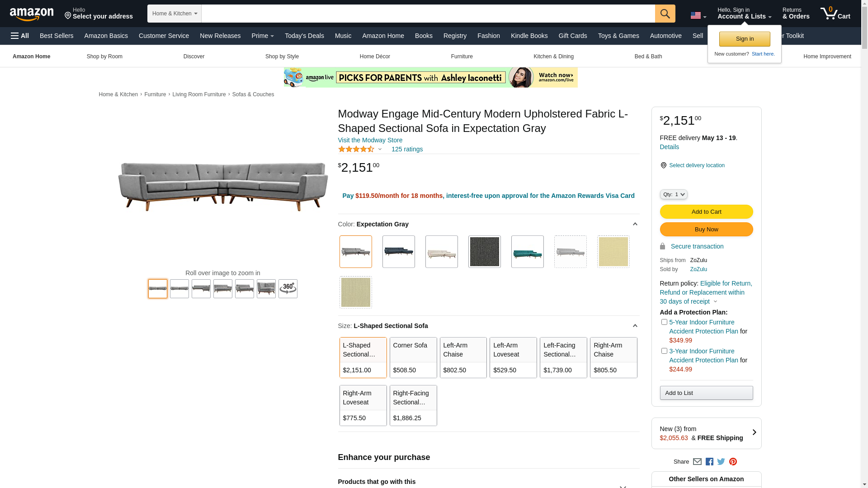Click the search magnifying glass button
Viewport: 868px width, 488px height.
(665, 14)
